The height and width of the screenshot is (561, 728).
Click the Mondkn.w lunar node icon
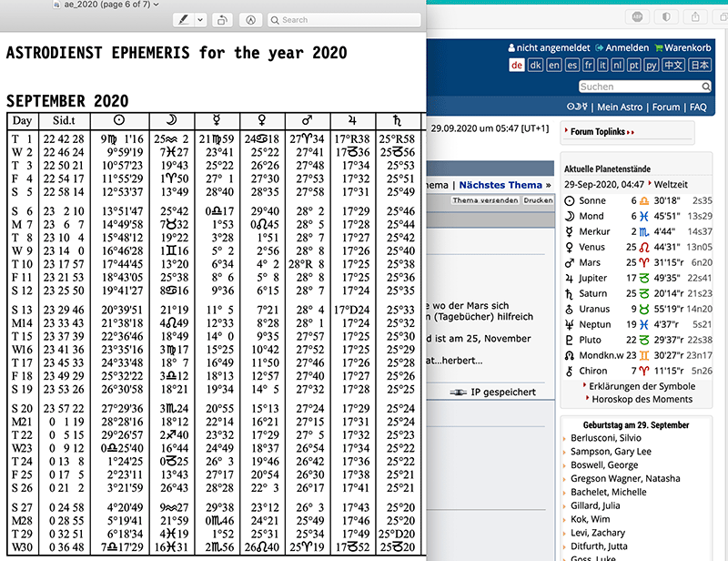570,355
